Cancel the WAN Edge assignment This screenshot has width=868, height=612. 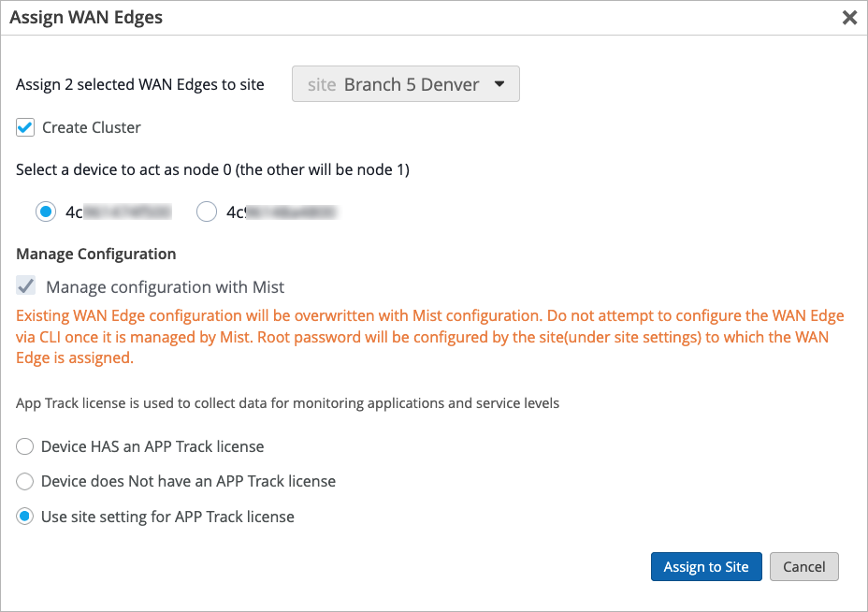point(803,566)
